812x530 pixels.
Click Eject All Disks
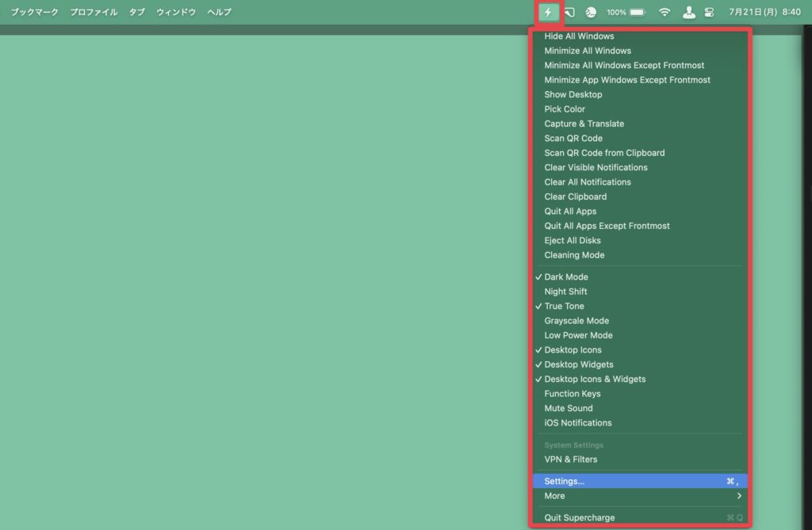(640, 240)
